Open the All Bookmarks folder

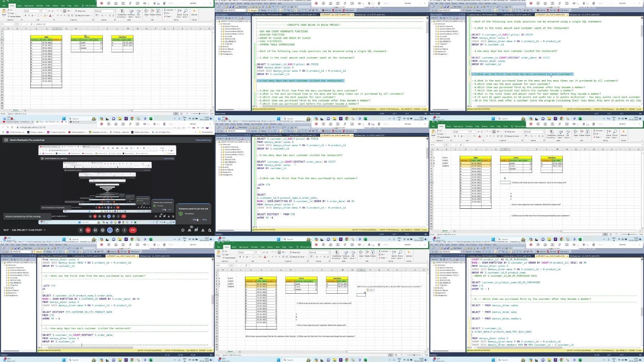click(207, 132)
